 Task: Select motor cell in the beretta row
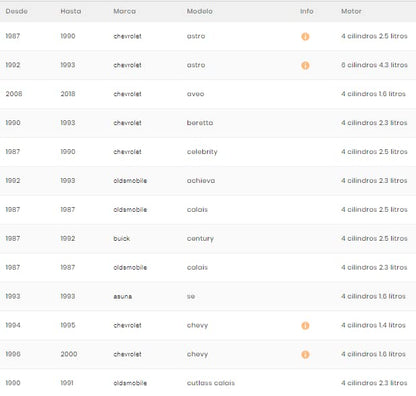tap(374, 123)
